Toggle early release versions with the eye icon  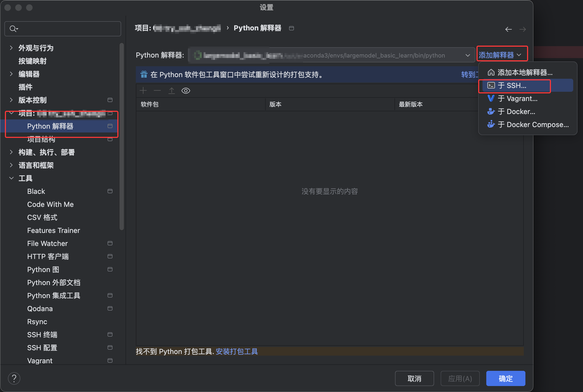pyautogui.click(x=186, y=90)
